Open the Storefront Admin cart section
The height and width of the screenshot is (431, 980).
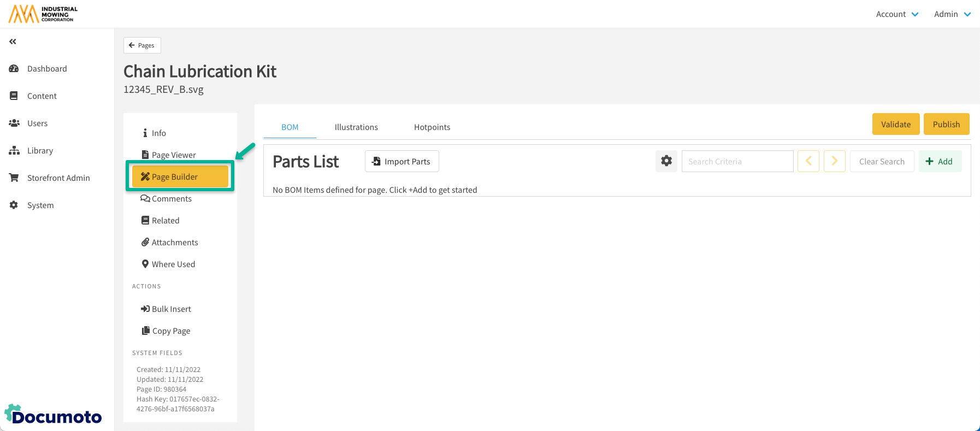click(58, 178)
